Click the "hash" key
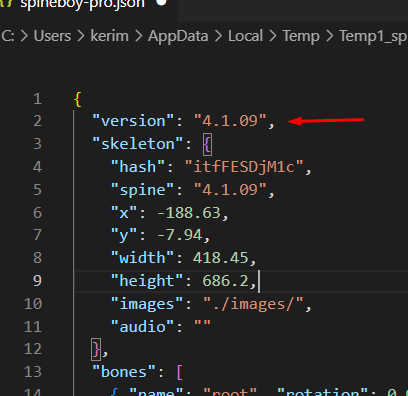This screenshot has height=396, width=408. pos(138,167)
